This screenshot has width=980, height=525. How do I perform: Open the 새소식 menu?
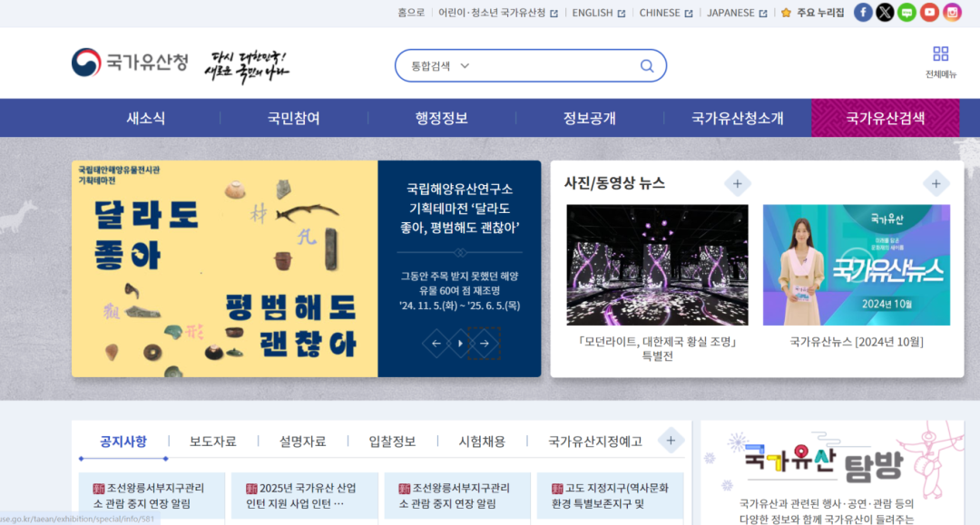(145, 118)
